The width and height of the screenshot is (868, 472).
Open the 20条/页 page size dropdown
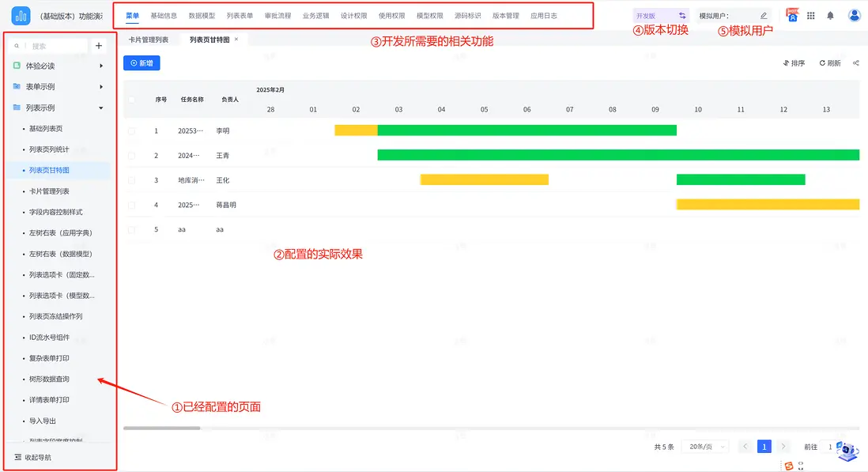[707, 447]
